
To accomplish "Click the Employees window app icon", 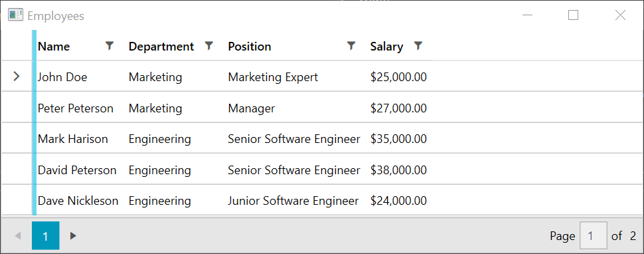I will [x=15, y=15].
